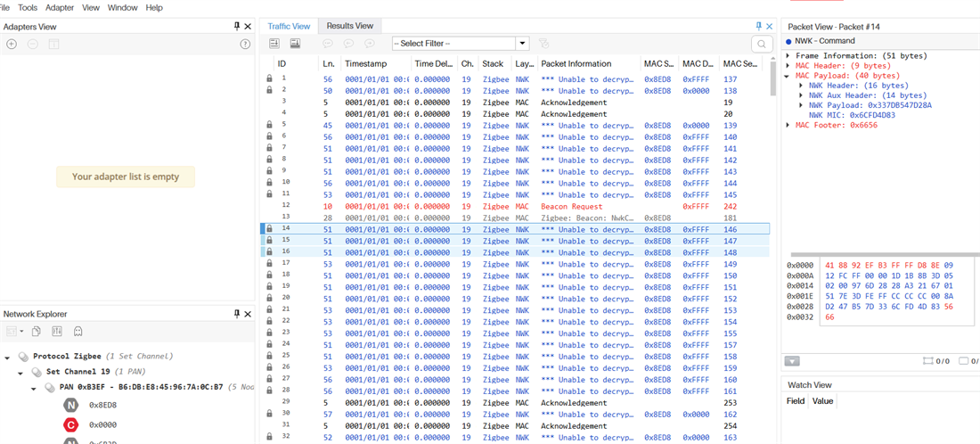Viewport: 980px width, 444px height.
Task: Switch to the Results View tab
Action: tap(350, 26)
